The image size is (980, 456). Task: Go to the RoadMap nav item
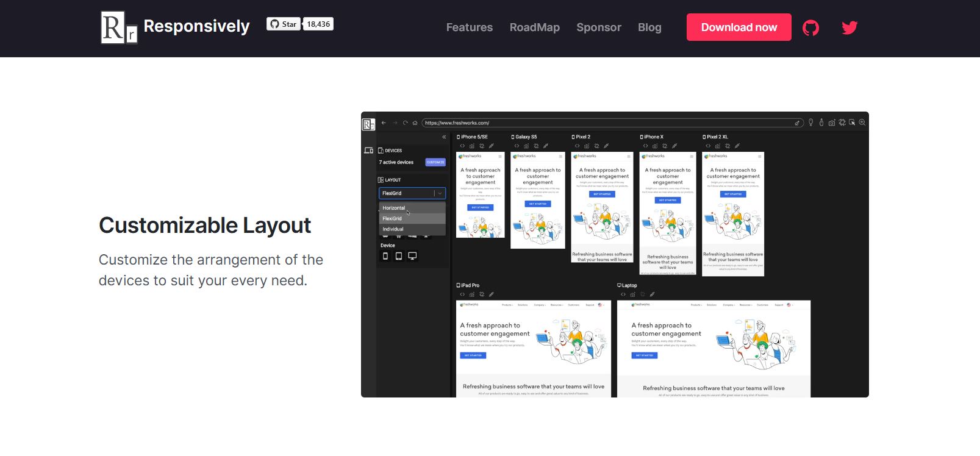pyautogui.click(x=535, y=27)
